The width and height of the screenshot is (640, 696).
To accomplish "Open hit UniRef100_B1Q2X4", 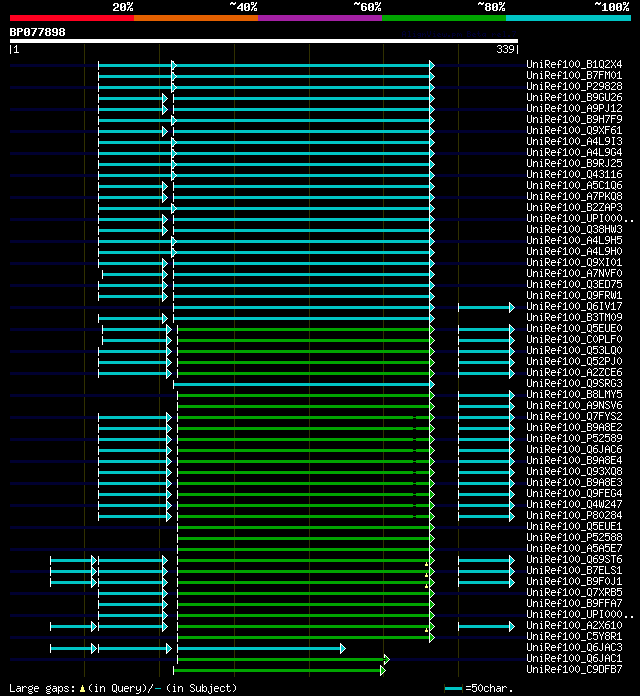I will click(574, 64).
